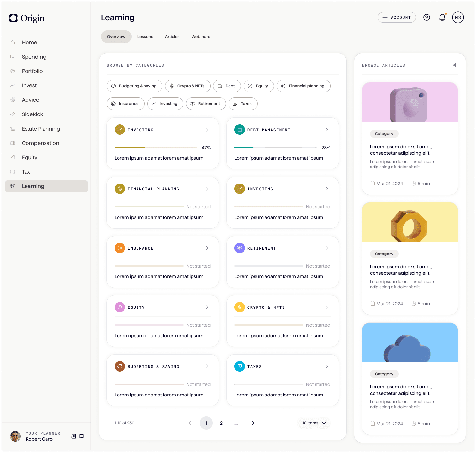This screenshot has height=456, width=476.
Task: Expand the Investing 47% card chevron
Action: click(x=207, y=130)
